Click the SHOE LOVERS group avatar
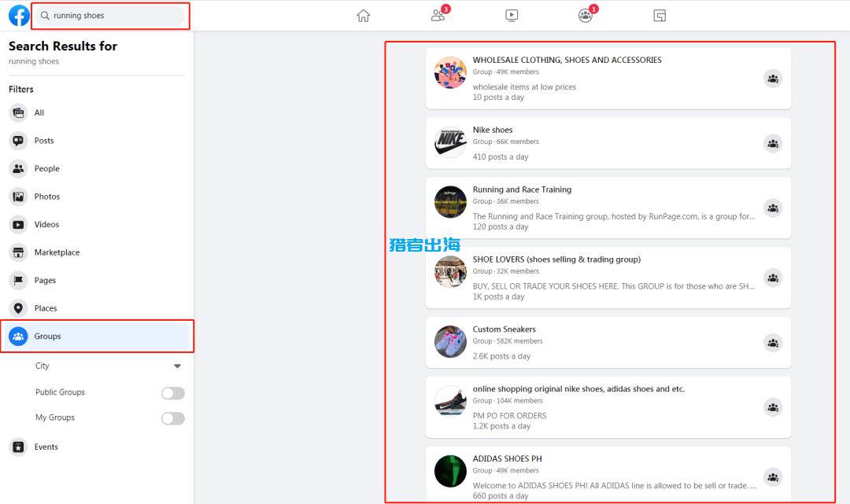This screenshot has width=850, height=504. point(450,272)
